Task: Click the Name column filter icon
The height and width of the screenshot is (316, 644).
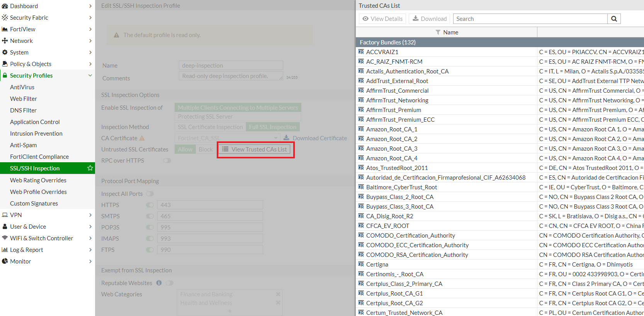Action: (x=438, y=32)
